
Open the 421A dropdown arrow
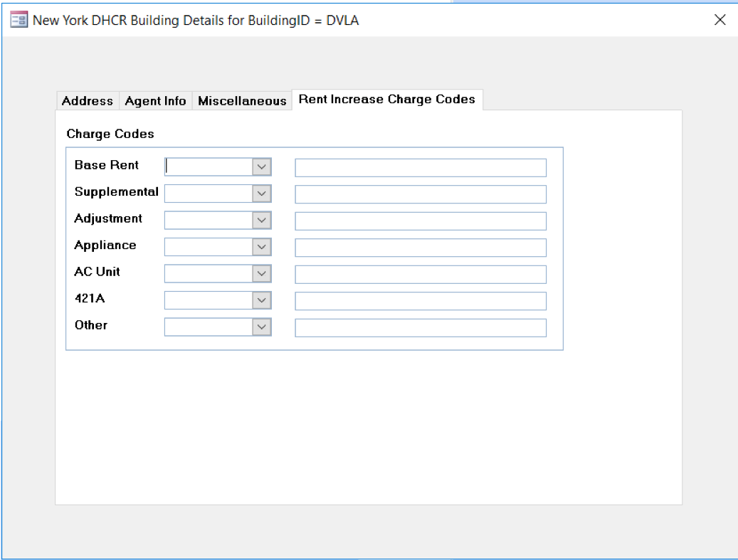[x=262, y=300]
